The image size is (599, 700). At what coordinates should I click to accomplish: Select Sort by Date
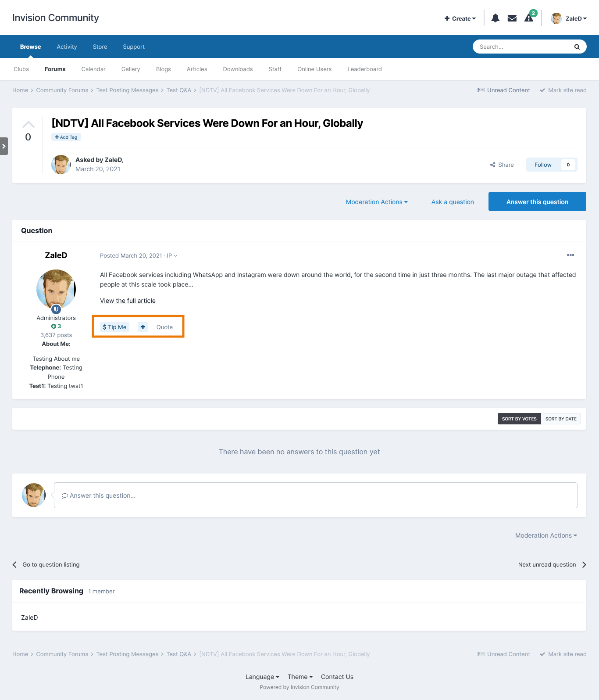tap(561, 419)
